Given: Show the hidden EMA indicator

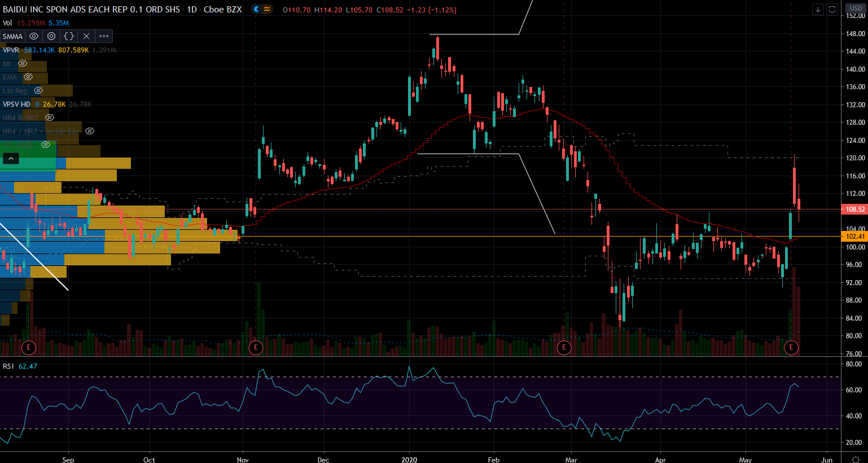Looking at the screenshot, I should click(x=28, y=77).
